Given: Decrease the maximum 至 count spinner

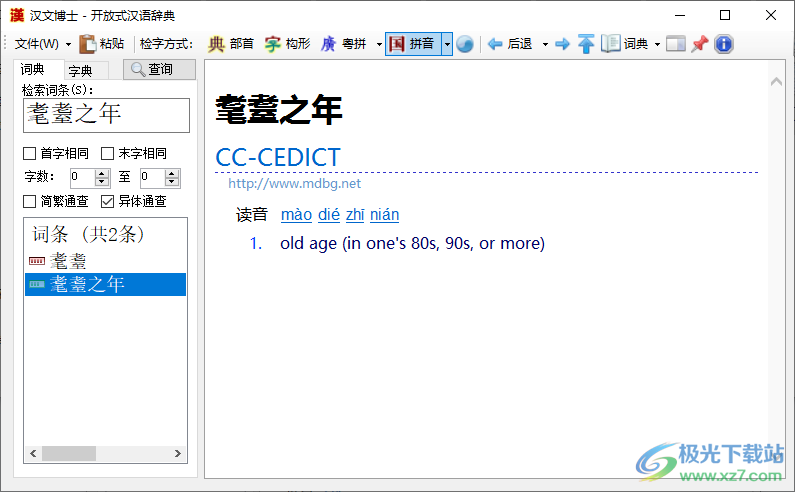Looking at the screenshot, I should tap(172, 182).
